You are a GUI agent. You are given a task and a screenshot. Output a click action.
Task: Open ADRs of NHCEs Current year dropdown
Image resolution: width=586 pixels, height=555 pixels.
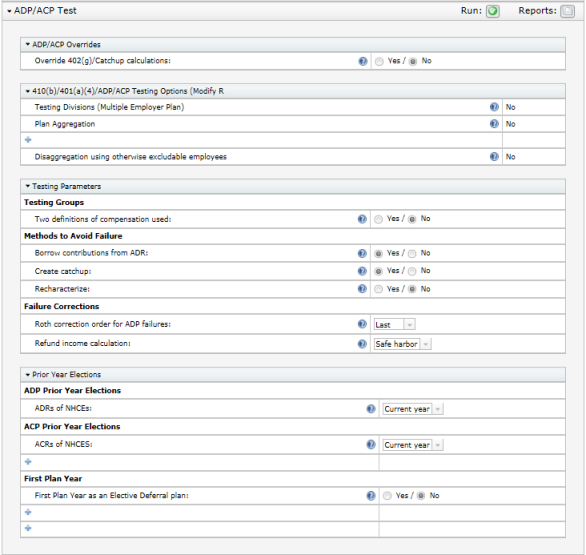pyautogui.click(x=413, y=409)
